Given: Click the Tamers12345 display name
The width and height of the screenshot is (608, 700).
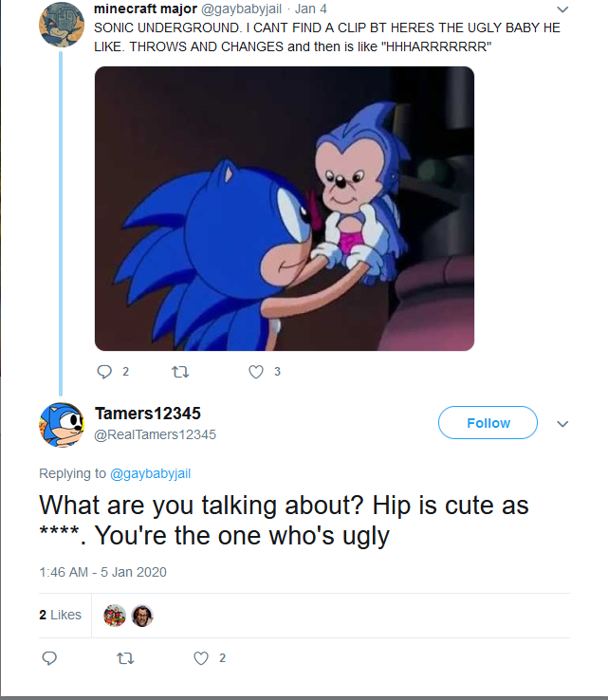Looking at the screenshot, I should pyautogui.click(x=148, y=414).
